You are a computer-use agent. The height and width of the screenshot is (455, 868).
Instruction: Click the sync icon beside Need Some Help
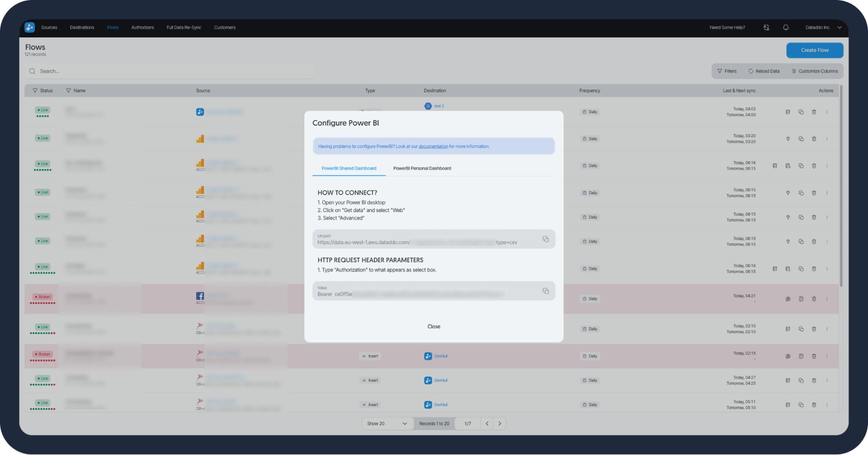pos(766,27)
